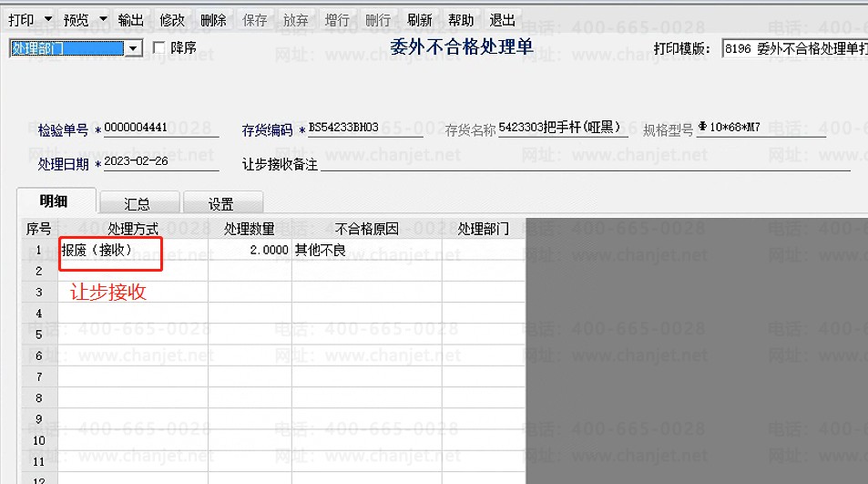Click the 保存 toolbar button

(x=255, y=20)
